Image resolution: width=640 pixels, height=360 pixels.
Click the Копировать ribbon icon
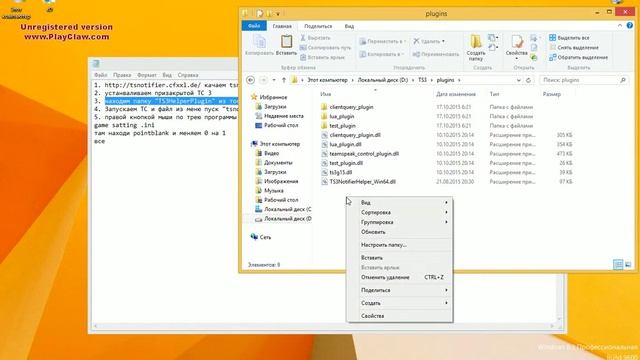(259, 45)
